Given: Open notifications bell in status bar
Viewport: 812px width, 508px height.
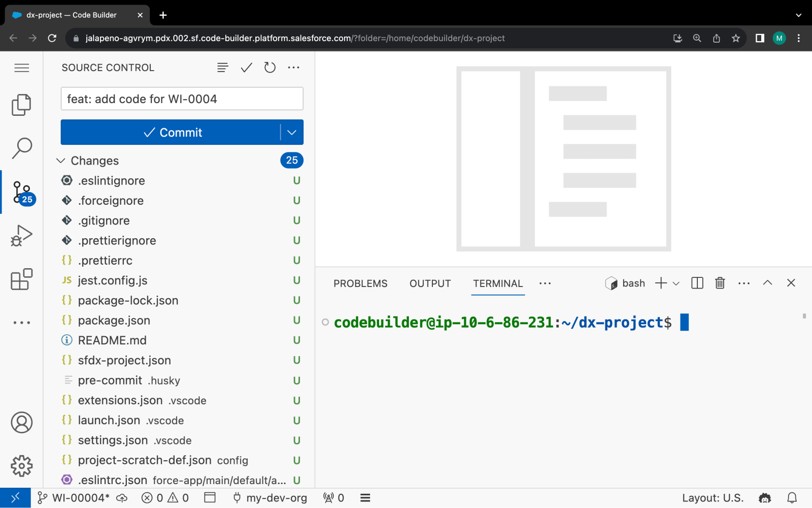Looking at the screenshot, I should [x=792, y=498].
